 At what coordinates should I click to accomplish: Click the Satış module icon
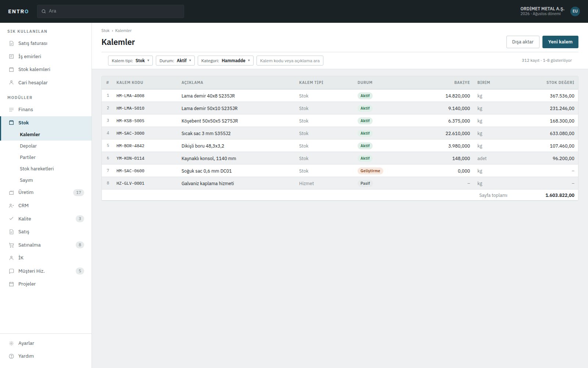pyautogui.click(x=11, y=232)
